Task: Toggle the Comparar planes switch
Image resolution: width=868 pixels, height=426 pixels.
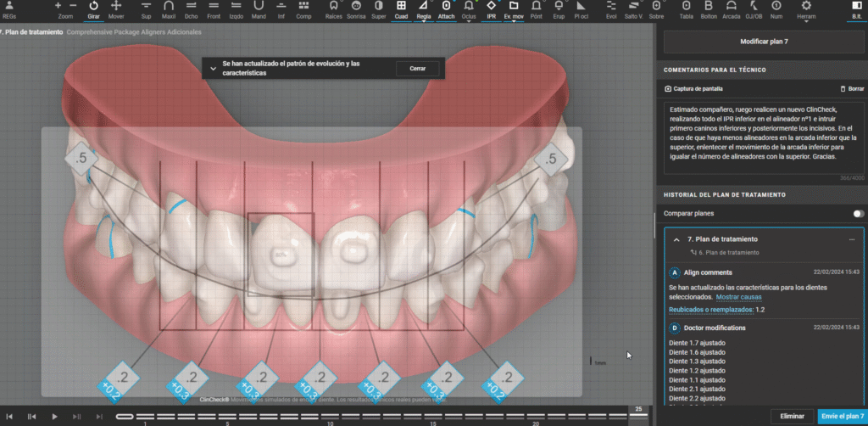Action: coord(858,214)
